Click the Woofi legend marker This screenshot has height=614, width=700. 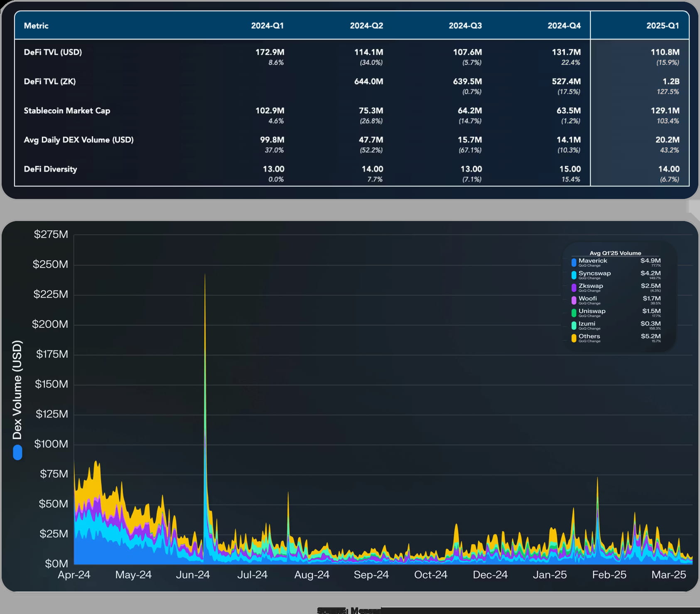574,300
